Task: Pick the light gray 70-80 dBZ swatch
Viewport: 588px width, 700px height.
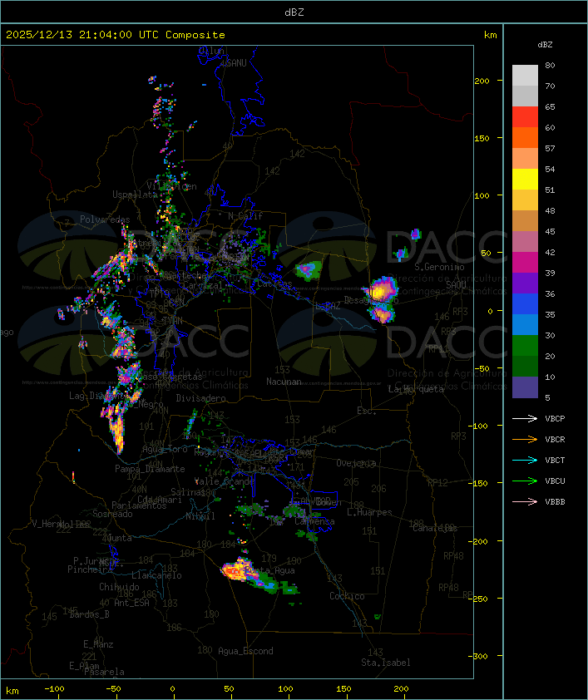Action: 525,76
